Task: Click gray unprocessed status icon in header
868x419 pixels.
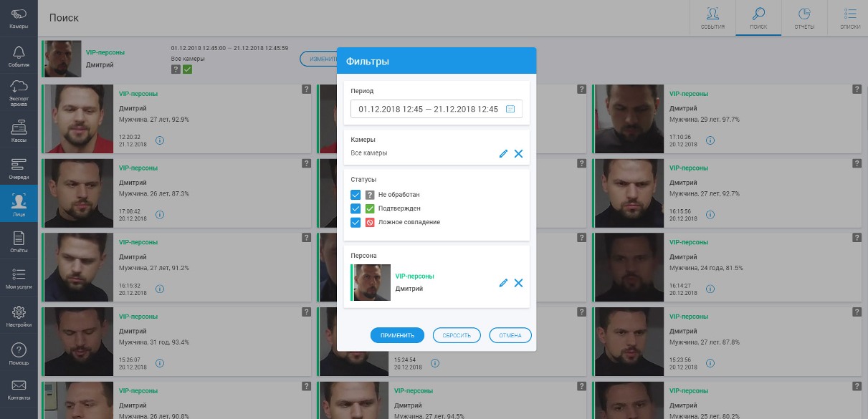Action: click(x=176, y=69)
